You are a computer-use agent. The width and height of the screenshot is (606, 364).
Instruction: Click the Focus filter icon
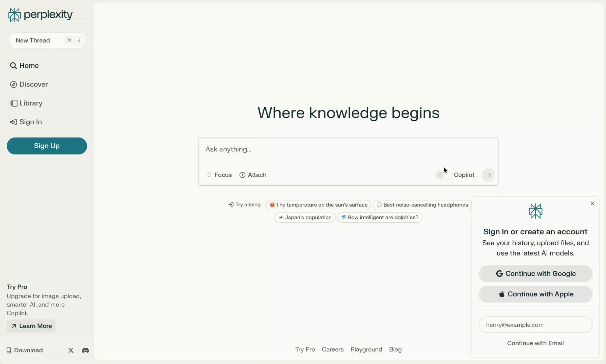click(x=209, y=175)
